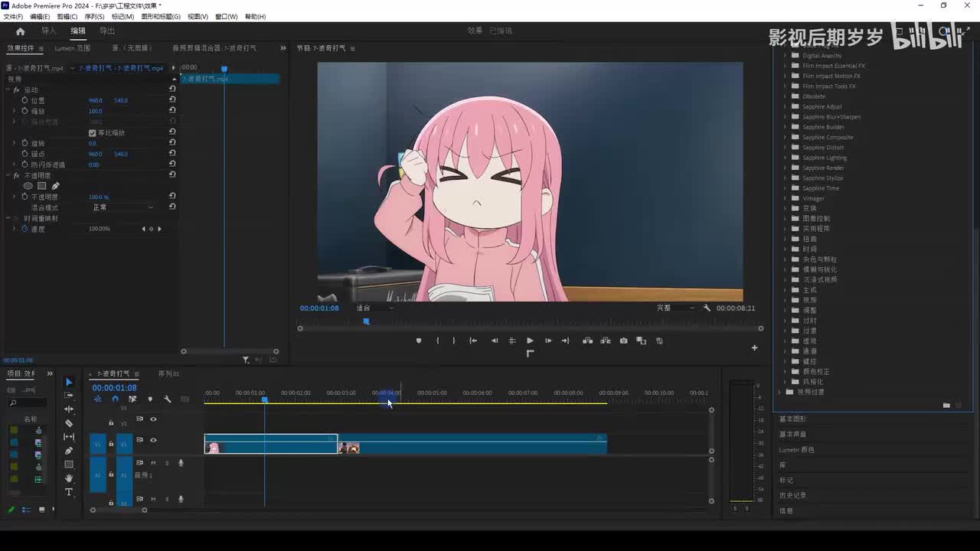Expand the Sapphire Stylize folder
This screenshot has height=551, width=980.
click(785, 178)
